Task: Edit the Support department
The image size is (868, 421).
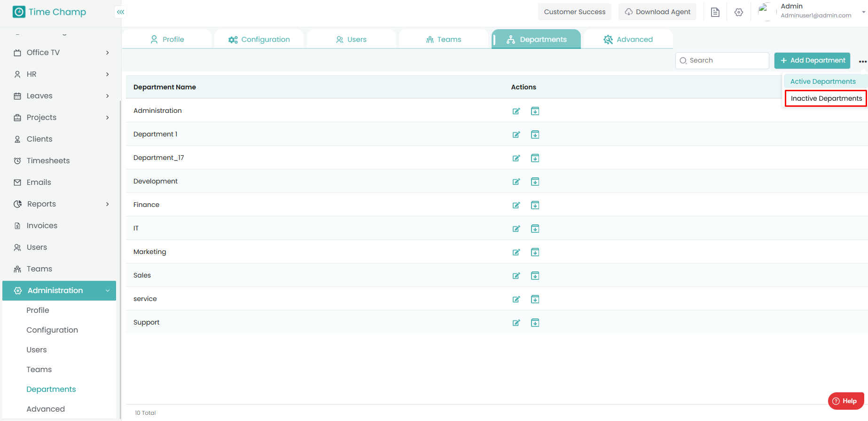Action: coord(516,323)
